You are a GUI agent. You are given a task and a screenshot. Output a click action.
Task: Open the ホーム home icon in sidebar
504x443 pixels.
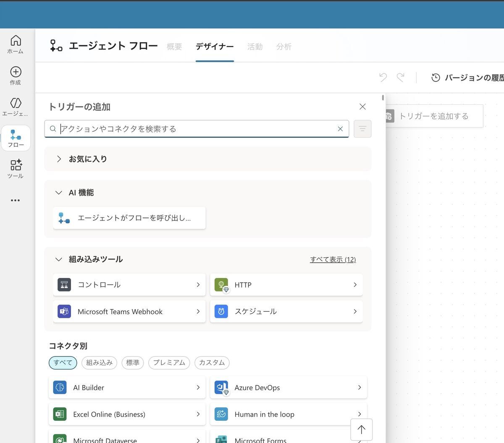click(x=16, y=40)
